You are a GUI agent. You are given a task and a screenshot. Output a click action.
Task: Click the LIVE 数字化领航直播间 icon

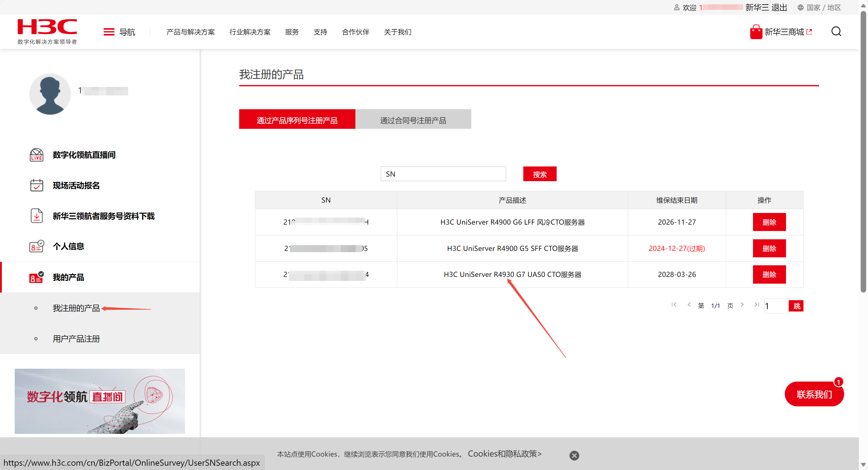click(x=36, y=155)
